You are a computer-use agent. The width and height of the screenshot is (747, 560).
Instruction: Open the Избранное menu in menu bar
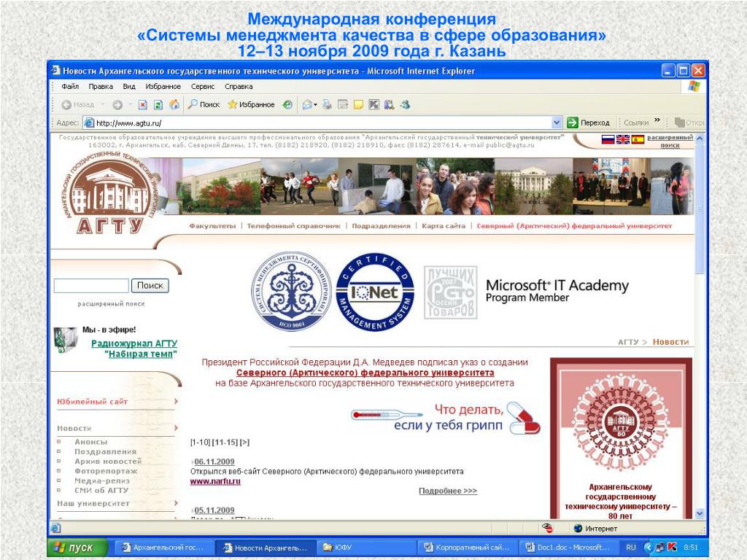[163, 87]
